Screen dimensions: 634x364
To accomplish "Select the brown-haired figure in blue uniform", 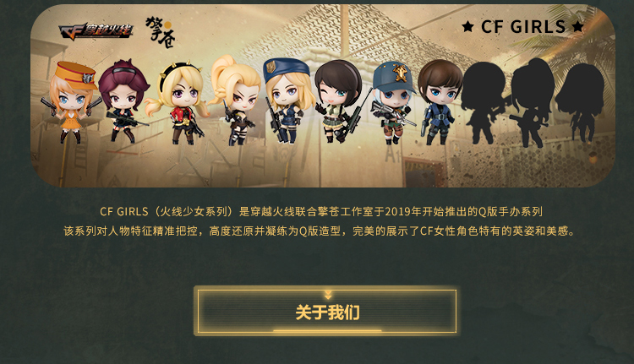I will [439, 102].
